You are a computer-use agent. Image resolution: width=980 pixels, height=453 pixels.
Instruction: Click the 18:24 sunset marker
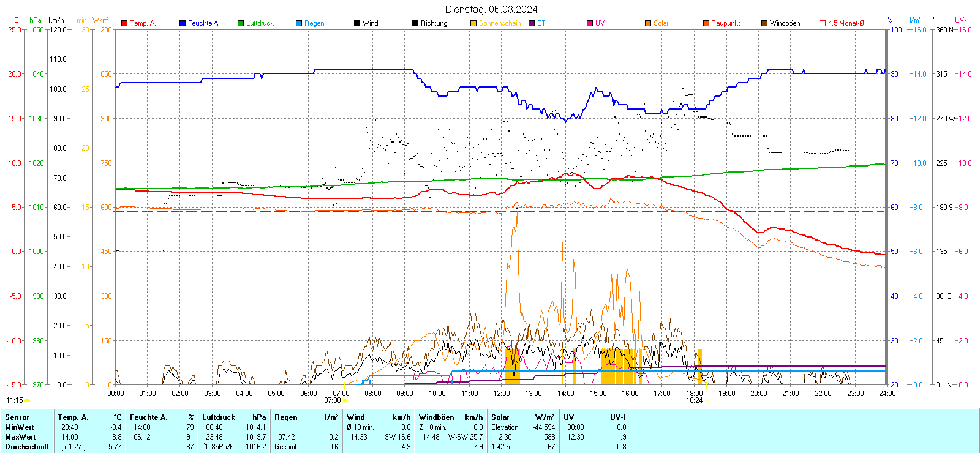click(x=707, y=400)
